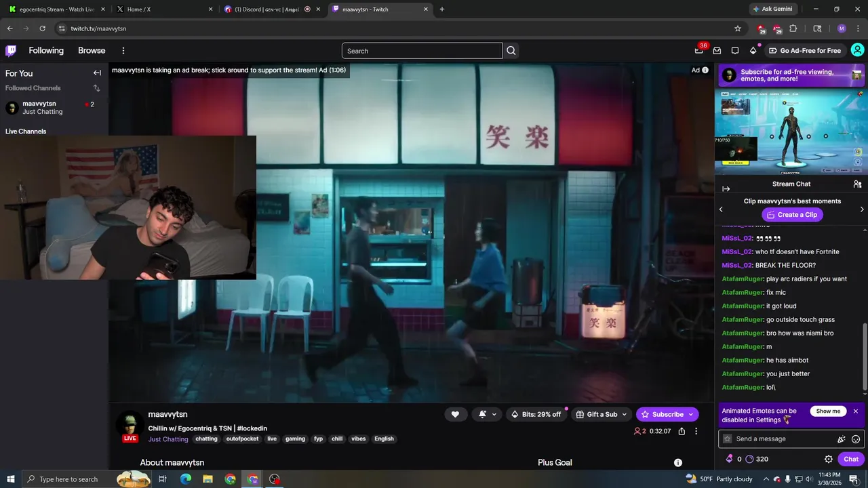The height and width of the screenshot is (488, 868).
Task: Click the Just Chatting category link
Action: point(168,439)
